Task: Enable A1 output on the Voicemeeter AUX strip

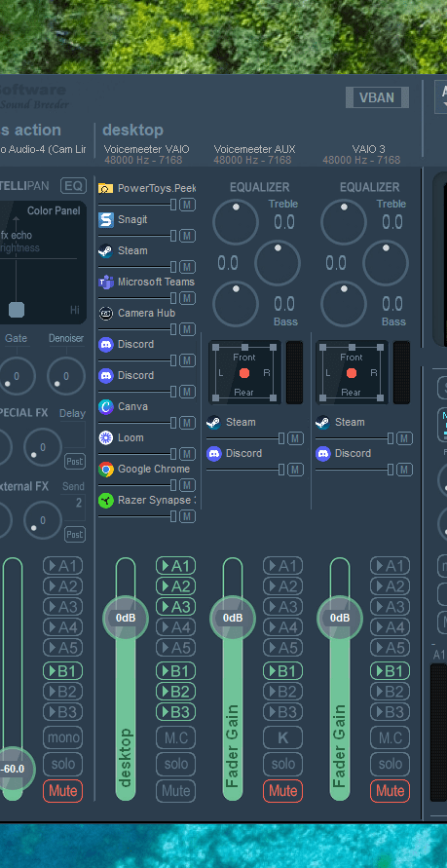Action: (x=282, y=566)
